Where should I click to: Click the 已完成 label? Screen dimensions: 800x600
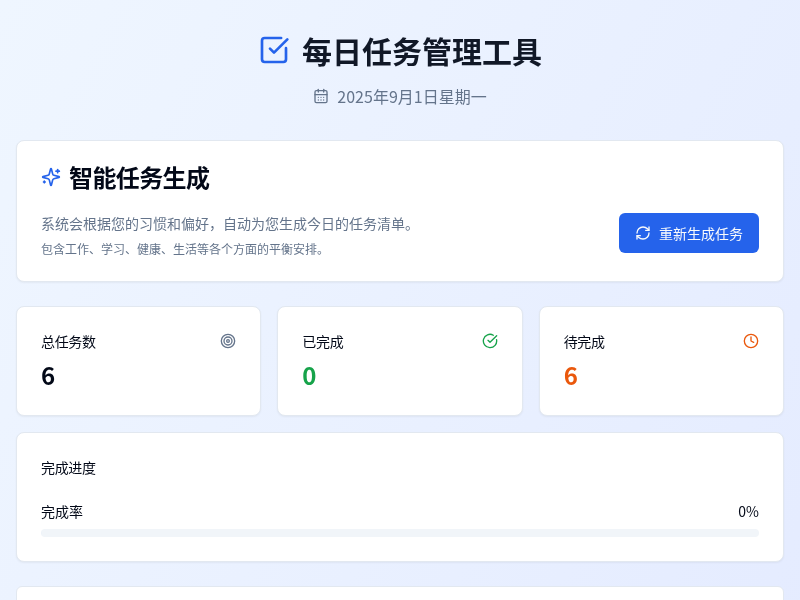click(323, 342)
